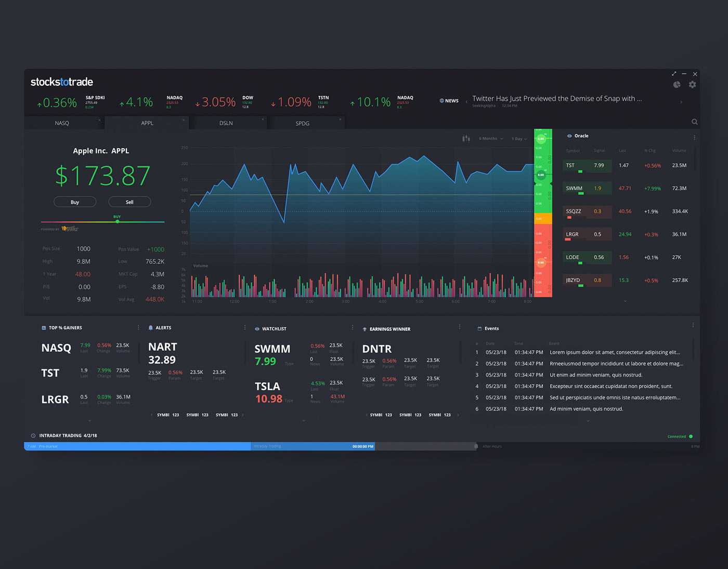728x569 pixels.
Task: Go to next Alerts symbol page arrow
Action: tap(243, 415)
